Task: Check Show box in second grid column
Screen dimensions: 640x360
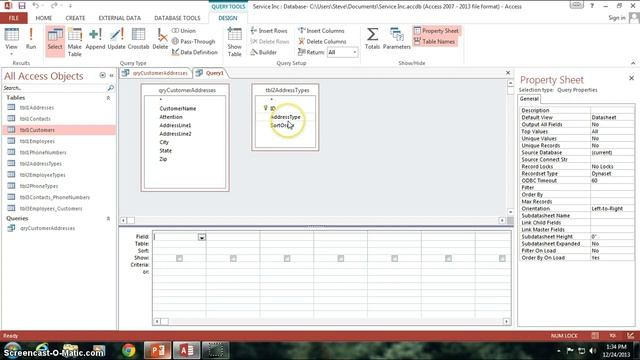Action: (233, 258)
